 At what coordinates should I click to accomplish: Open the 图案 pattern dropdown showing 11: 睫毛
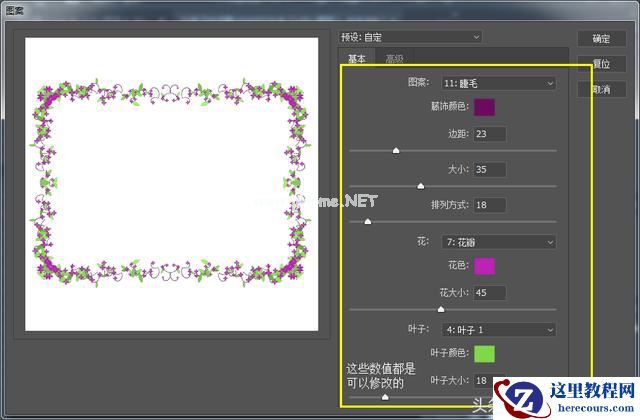pyautogui.click(x=498, y=83)
